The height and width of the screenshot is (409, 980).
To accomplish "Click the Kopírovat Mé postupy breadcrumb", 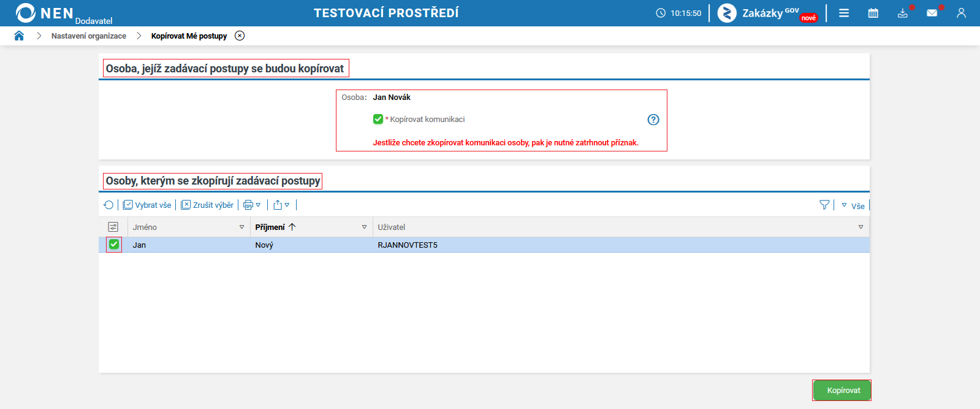I will point(189,36).
